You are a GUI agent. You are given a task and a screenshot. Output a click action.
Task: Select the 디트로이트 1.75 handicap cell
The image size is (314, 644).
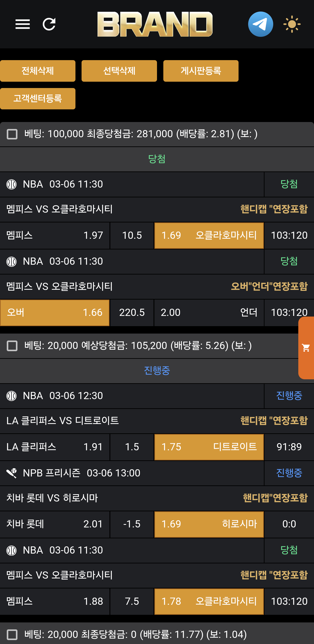[x=209, y=447]
